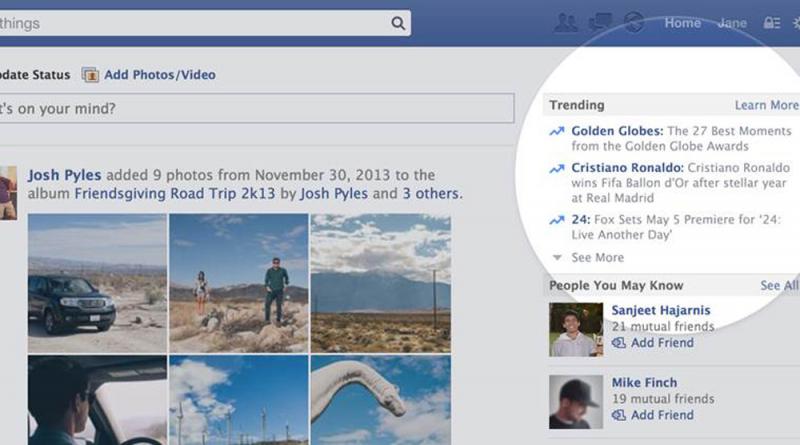Click the trending arrow beside Golden Globes
800x445 pixels.
tap(557, 131)
